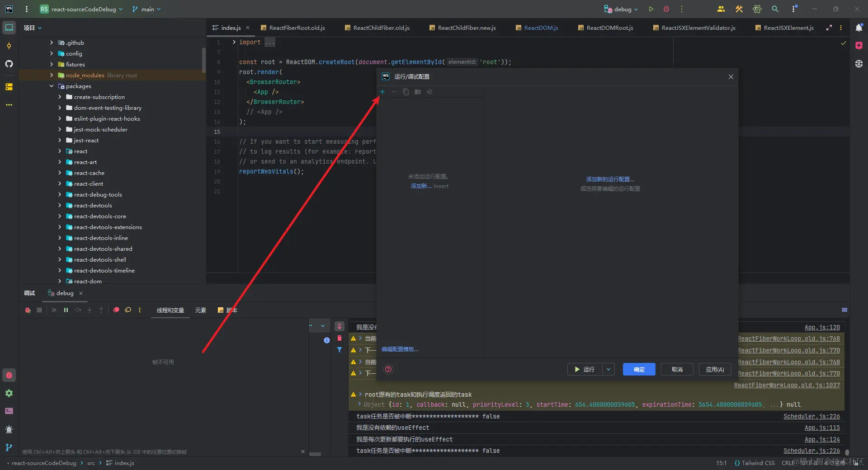Copy configuration icon in dialog toolbar
The height and width of the screenshot is (470, 868).
(406, 92)
